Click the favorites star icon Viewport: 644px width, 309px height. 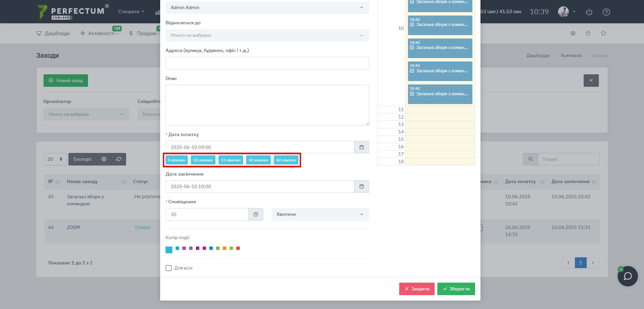pyautogui.click(x=603, y=33)
